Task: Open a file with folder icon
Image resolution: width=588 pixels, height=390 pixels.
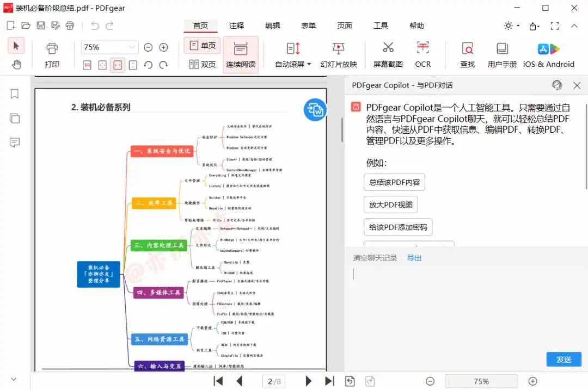Action: (x=26, y=26)
